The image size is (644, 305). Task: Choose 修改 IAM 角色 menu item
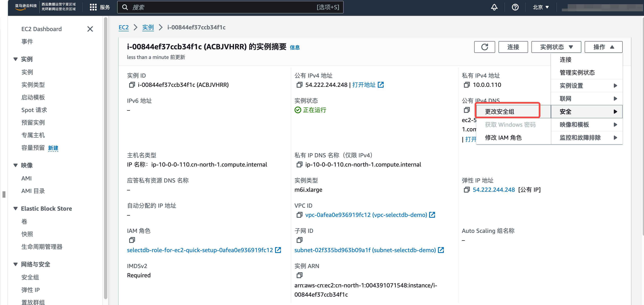pos(513,138)
